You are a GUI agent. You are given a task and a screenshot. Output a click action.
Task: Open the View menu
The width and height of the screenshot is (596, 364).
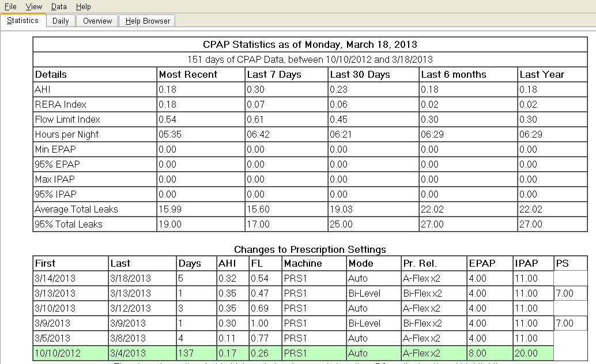coord(34,6)
